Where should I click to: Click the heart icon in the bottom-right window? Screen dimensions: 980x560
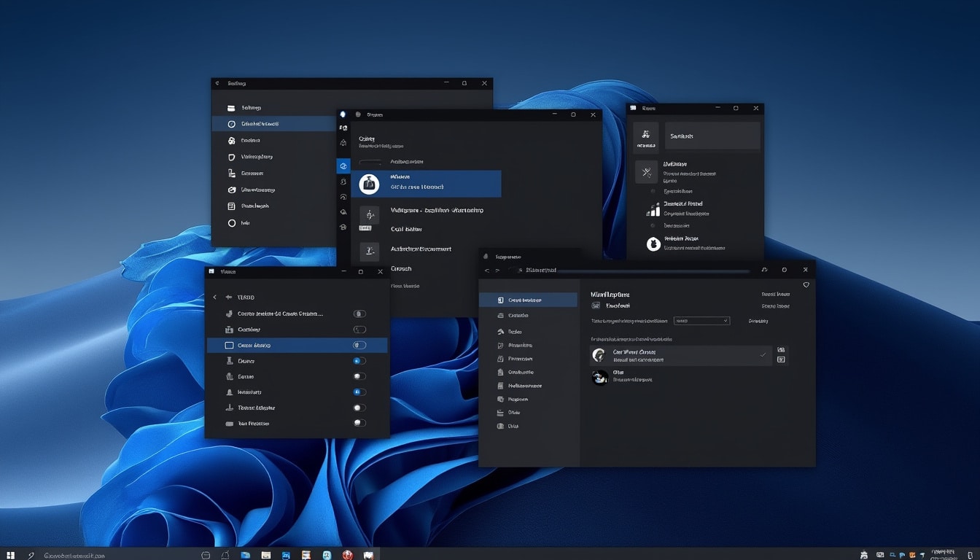[806, 285]
